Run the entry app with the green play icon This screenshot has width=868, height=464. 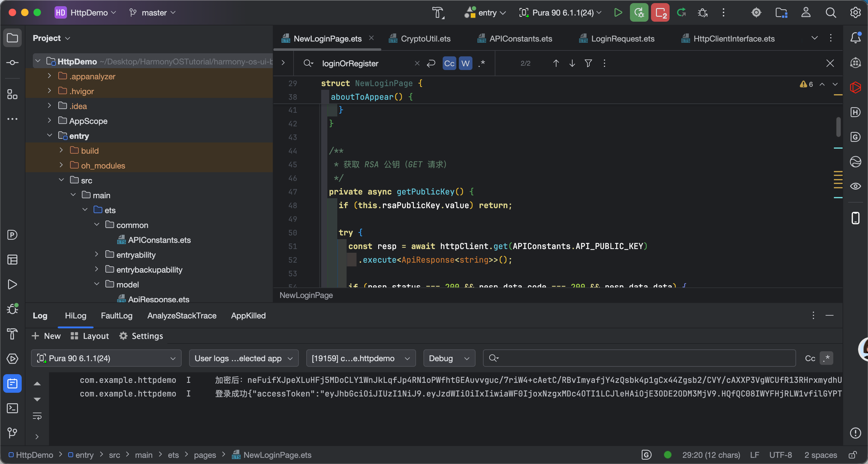618,13
